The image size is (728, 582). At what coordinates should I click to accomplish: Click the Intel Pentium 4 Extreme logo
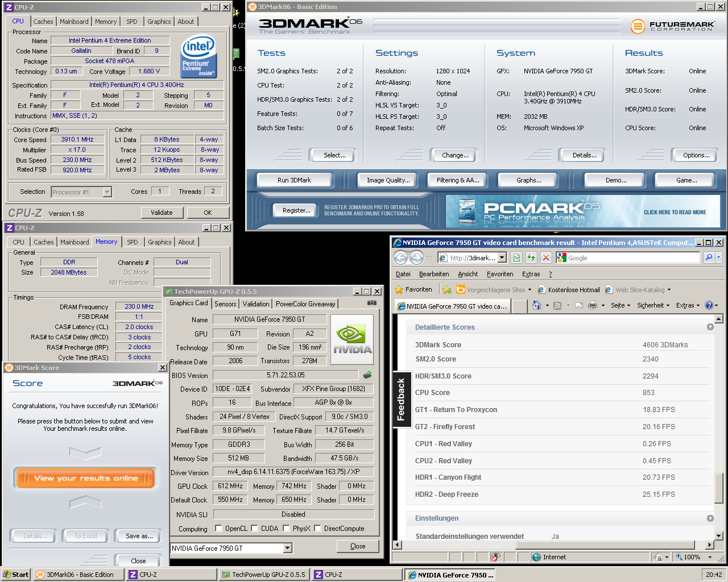199,56
